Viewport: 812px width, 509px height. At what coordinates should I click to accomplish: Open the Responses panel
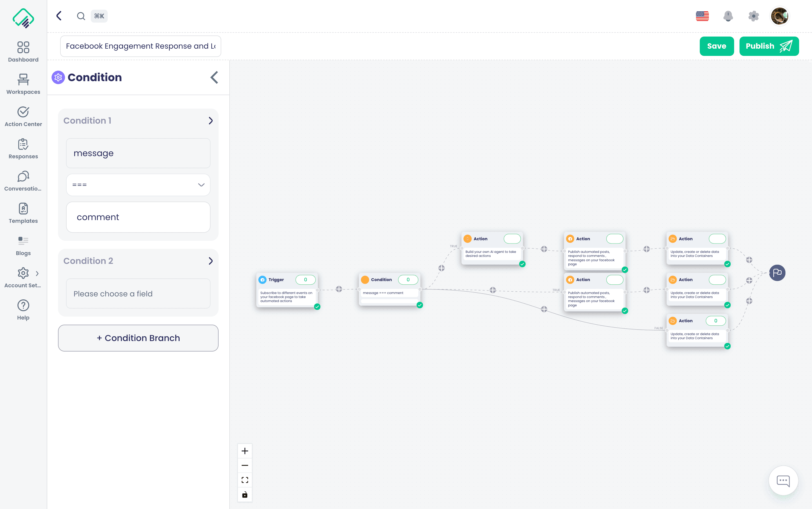point(23,148)
